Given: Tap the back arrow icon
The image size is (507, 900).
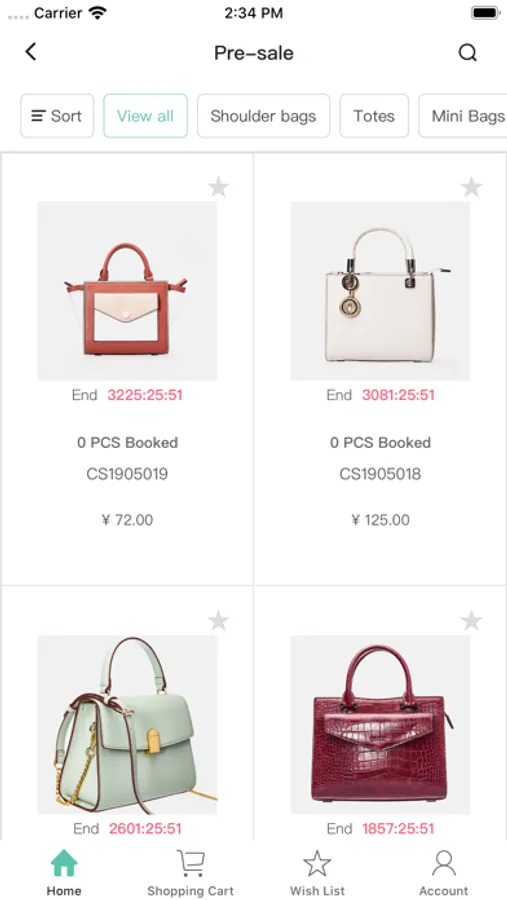Looking at the screenshot, I should coord(31,52).
